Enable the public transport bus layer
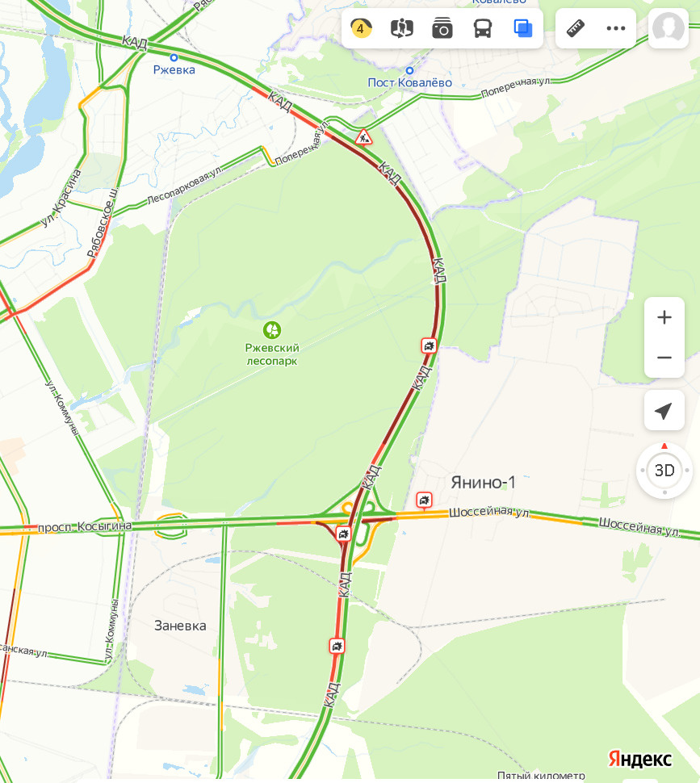 (483, 28)
